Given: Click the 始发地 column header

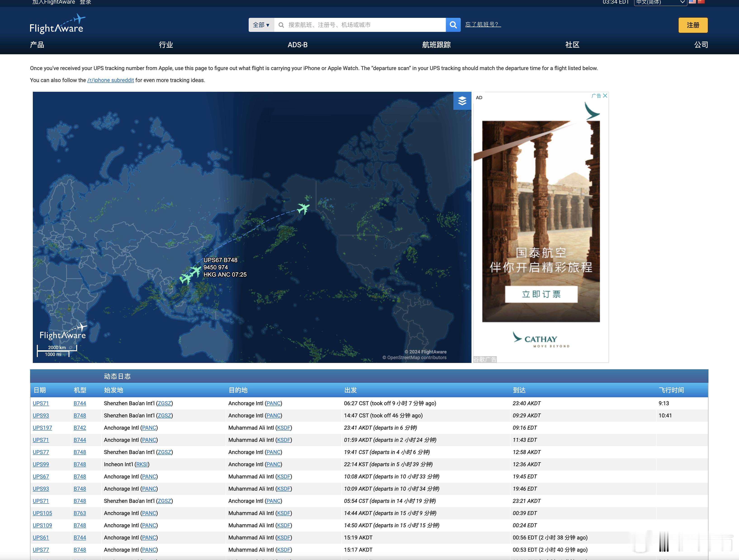Looking at the screenshot, I should coord(114,390).
